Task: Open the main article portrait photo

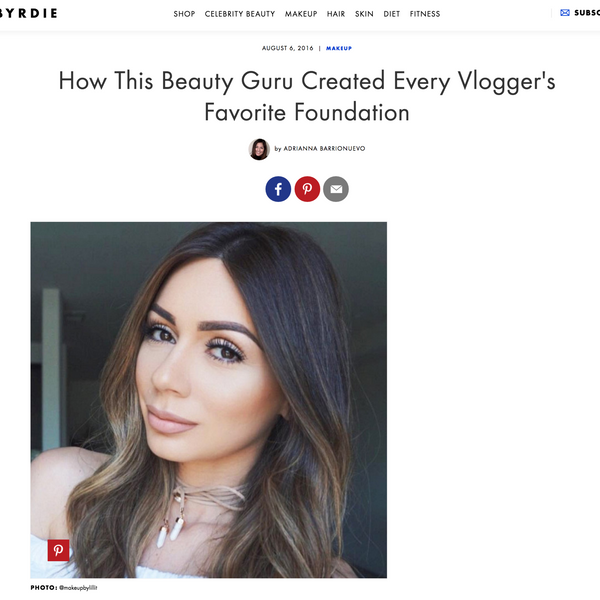Action: point(209,400)
